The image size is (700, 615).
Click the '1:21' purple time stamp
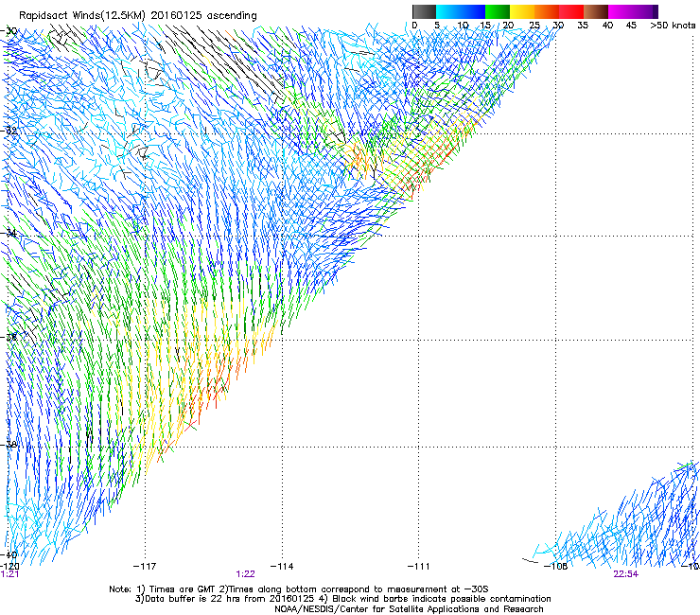(x=9, y=574)
